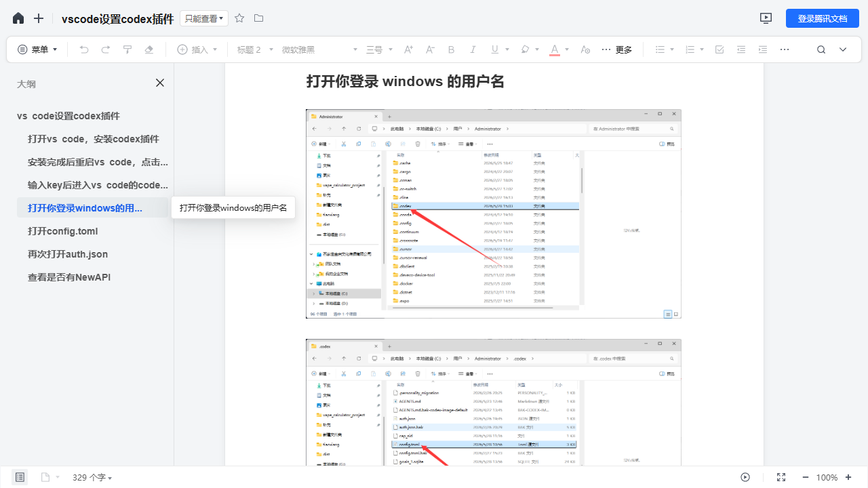Viewport: 868px width, 488px height.
Task: Apply red font color
Action: point(555,49)
